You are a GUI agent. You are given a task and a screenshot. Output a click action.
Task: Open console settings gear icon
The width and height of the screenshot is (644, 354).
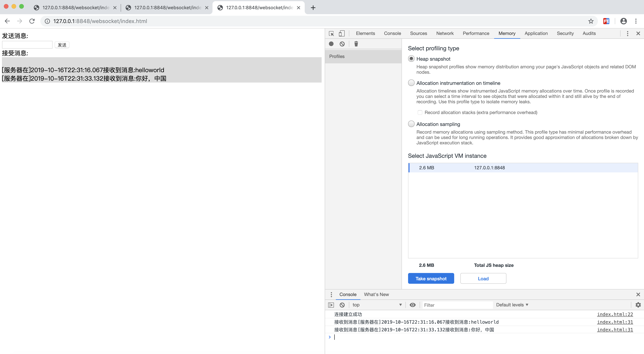click(638, 305)
